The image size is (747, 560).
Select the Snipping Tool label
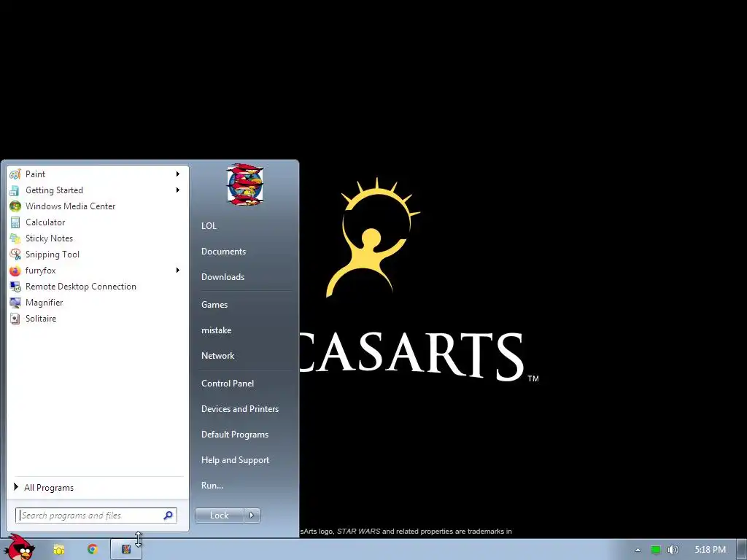[x=53, y=254]
